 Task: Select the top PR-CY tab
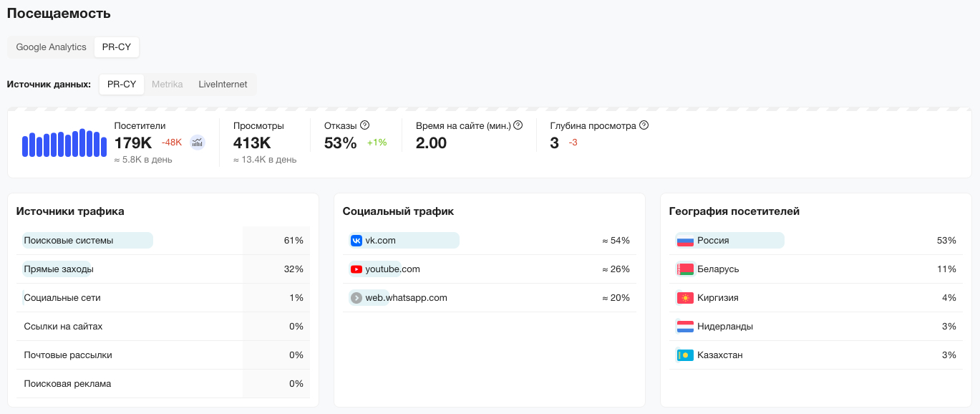click(x=117, y=47)
